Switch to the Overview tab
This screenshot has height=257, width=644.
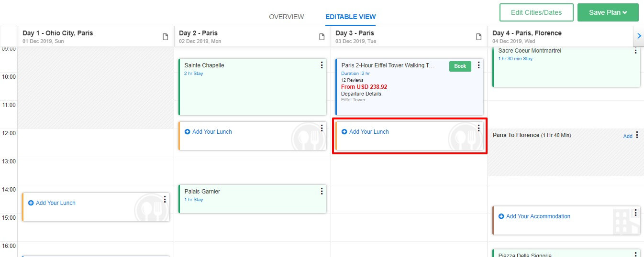click(286, 17)
